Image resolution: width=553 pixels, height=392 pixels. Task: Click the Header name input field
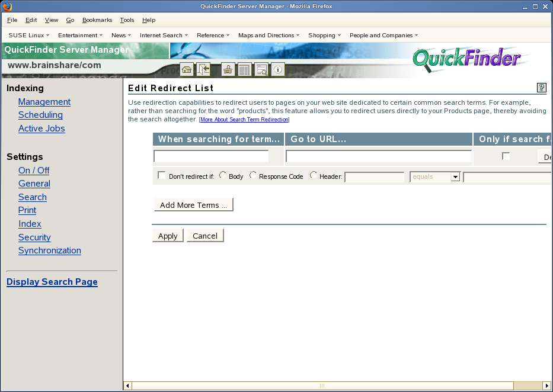coord(374,177)
